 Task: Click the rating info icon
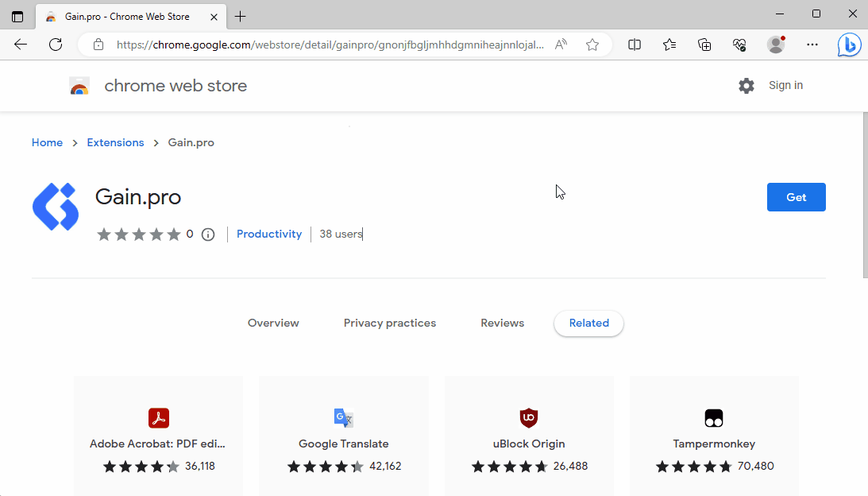click(x=208, y=234)
